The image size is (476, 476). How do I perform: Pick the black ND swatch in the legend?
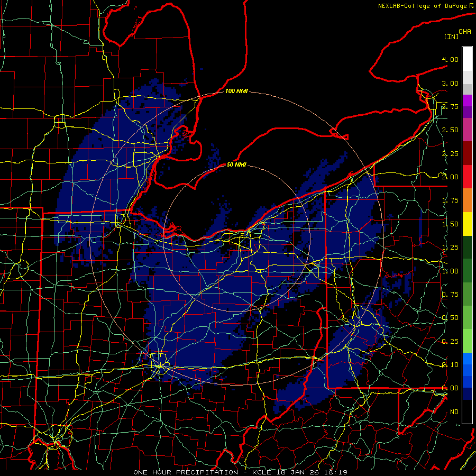coord(467,411)
